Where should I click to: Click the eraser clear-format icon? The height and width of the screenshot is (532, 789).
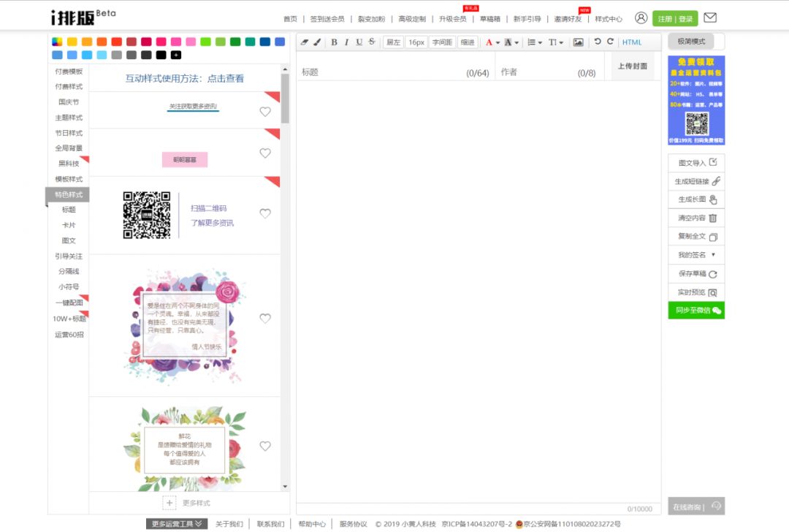click(x=305, y=42)
